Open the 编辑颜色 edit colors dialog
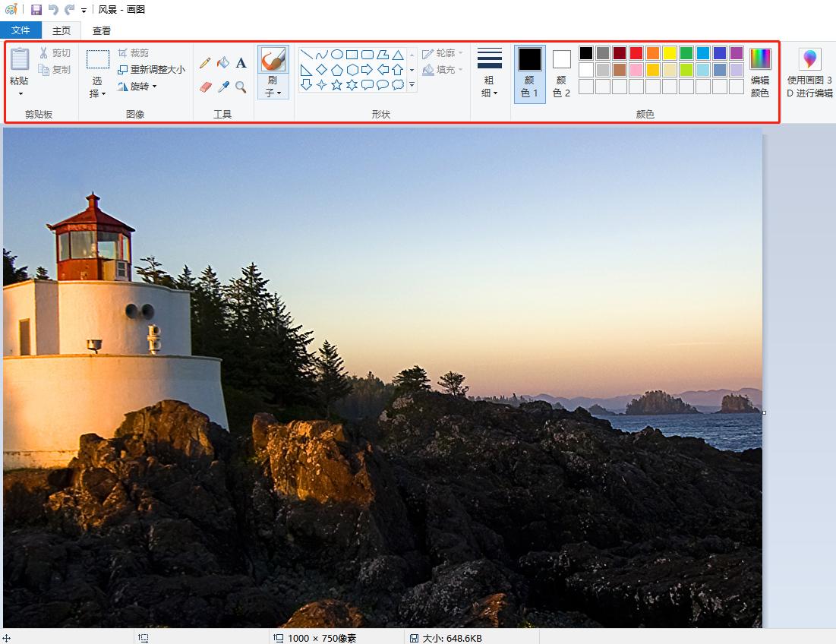 pos(759,74)
